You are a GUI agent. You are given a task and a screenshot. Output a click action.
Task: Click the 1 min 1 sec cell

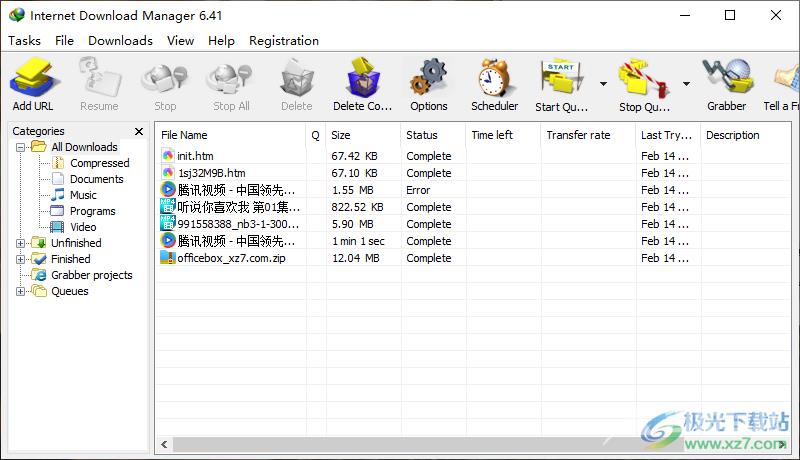[x=358, y=241]
